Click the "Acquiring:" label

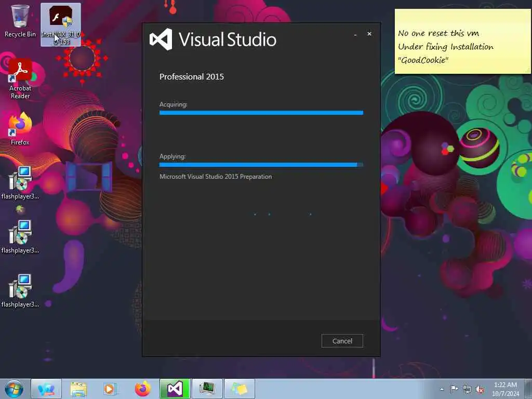point(174,104)
